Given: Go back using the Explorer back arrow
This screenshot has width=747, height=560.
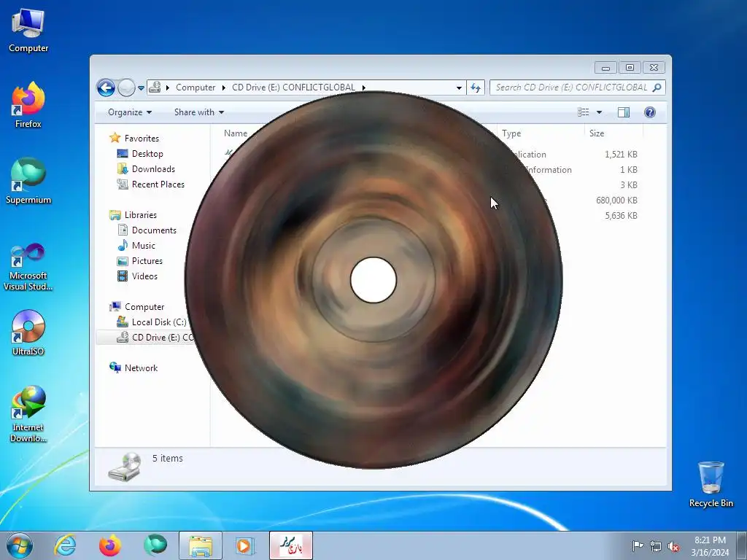Looking at the screenshot, I should tap(106, 87).
